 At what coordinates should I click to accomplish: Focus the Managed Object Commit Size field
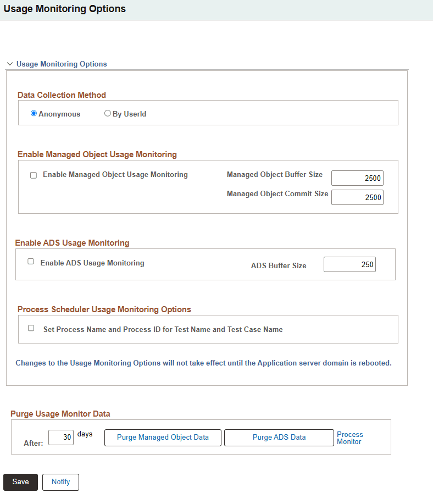357,197
